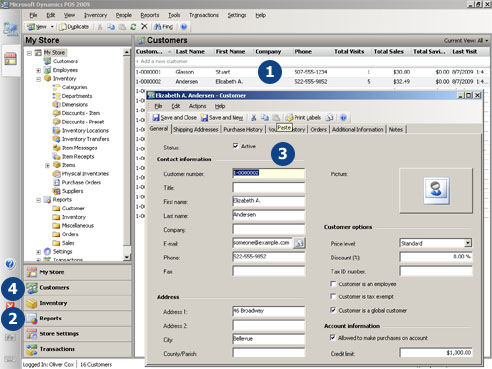Click the Cut scissors icon in customer window
This screenshot has width=492, height=369.
(254, 118)
